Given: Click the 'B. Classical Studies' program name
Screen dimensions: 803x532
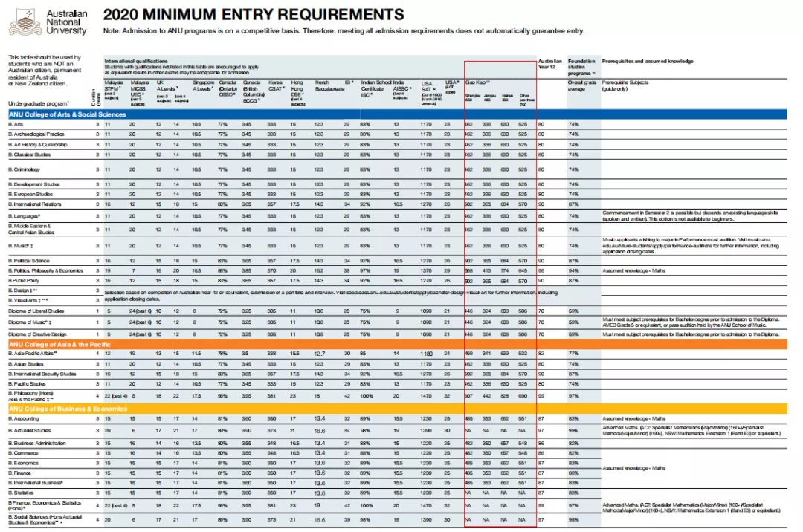Looking at the screenshot, I should click(x=30, y=155).
